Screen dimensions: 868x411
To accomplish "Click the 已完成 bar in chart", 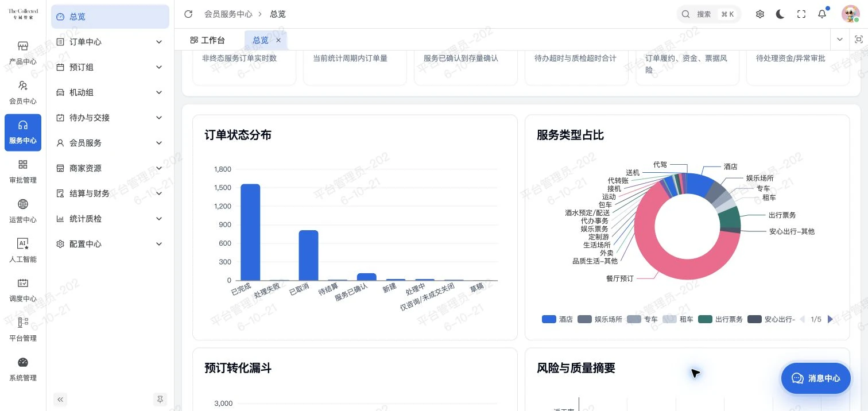I will coord(250,232).
